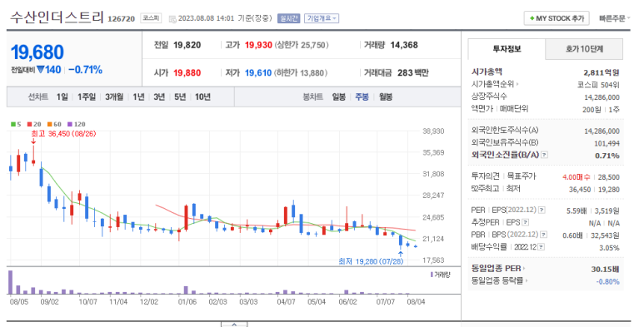Click the current price 19,680

[37, 52]
